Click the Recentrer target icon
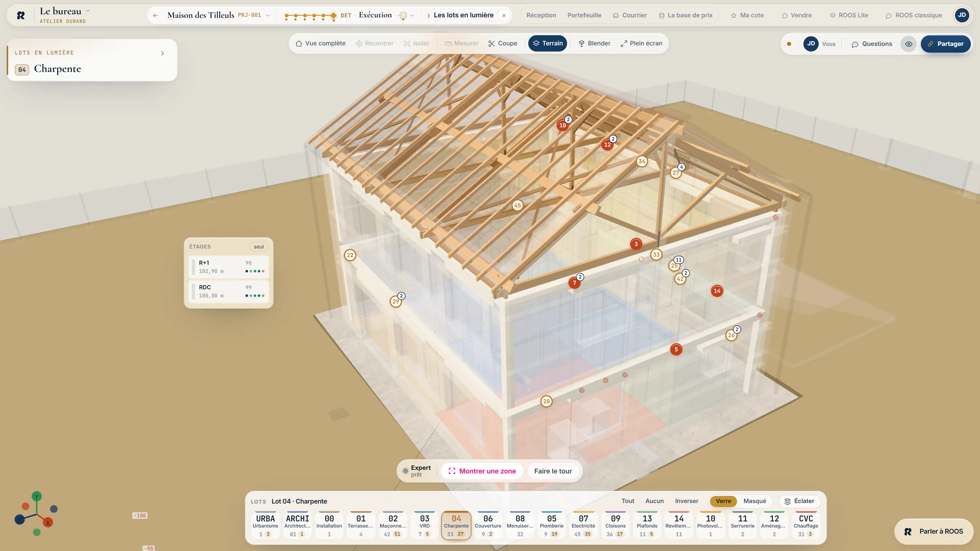This screenshot has width=980, height=551. [359, 44]
